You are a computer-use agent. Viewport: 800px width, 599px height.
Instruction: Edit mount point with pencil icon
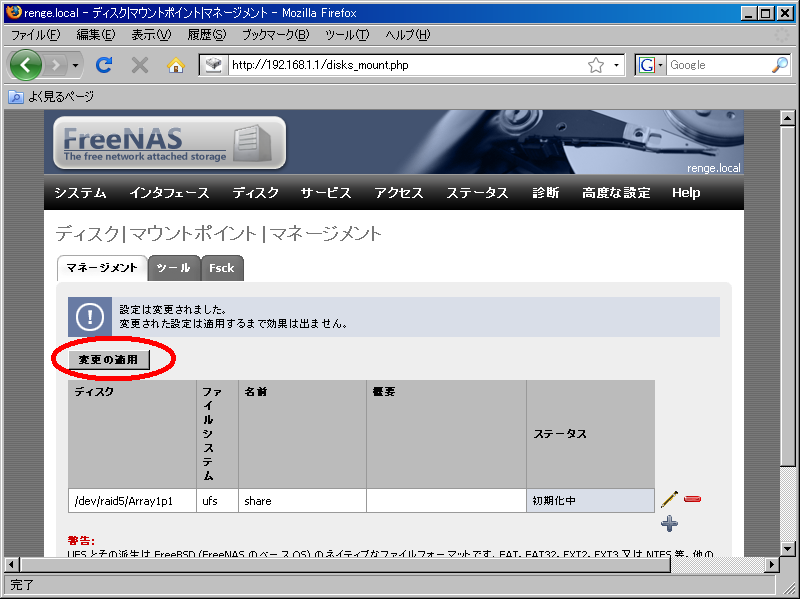tap(669, 499)
